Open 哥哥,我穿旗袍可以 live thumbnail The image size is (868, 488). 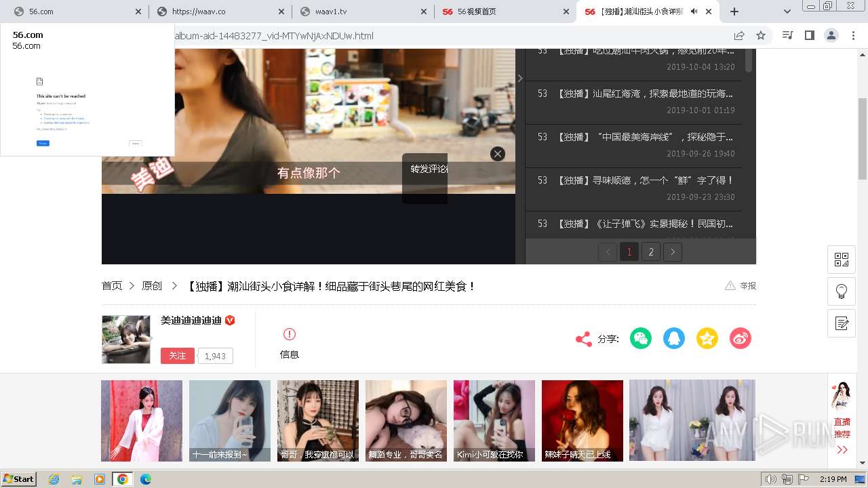click(318, 421)
